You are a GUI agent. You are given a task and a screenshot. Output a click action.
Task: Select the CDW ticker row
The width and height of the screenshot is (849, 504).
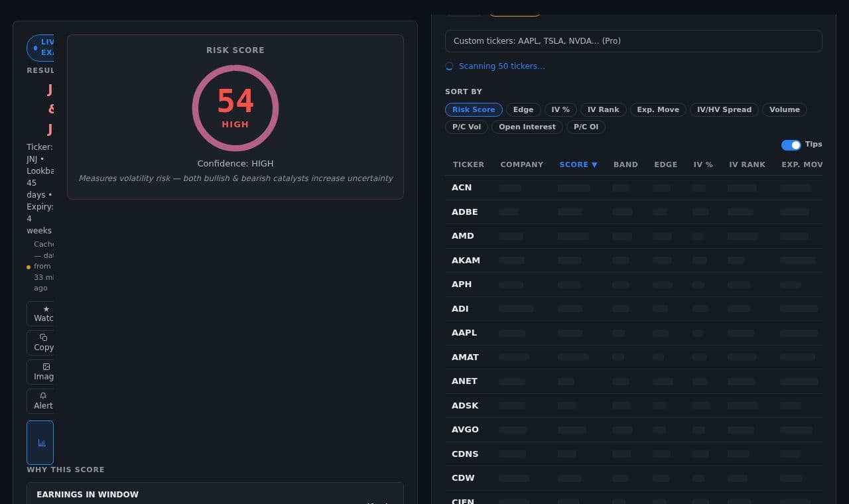(633, 478)
